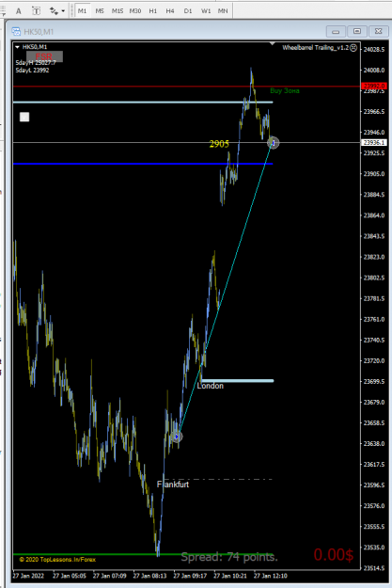Screen dimensions: 392x588
Task: Click the Frankfurt session label
Action: point(173,485)
